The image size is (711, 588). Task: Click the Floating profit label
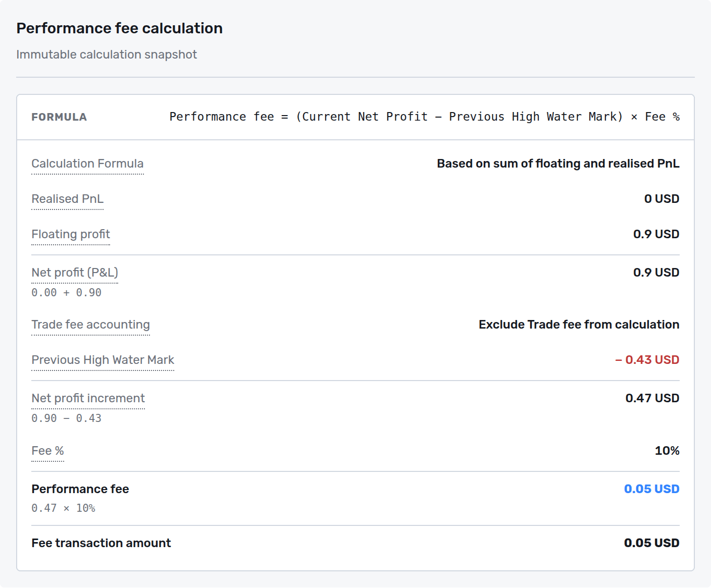[x=71, y=234]
